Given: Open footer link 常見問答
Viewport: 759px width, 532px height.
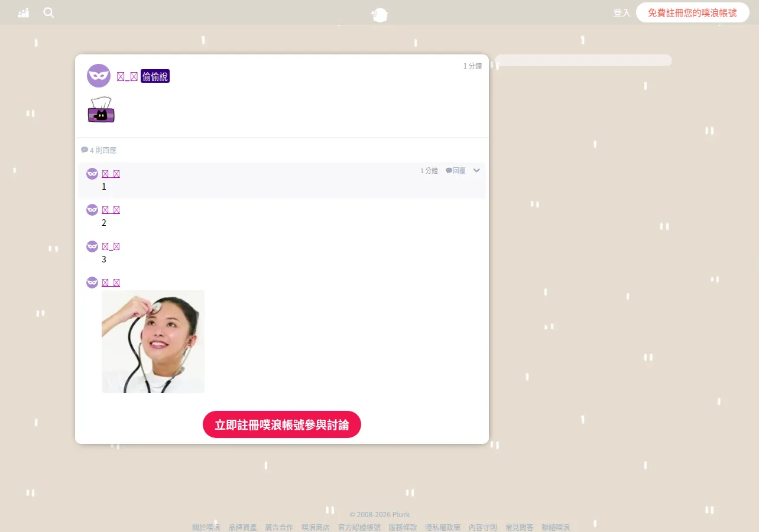Looking at the screenshot, I should pos(520,527).
